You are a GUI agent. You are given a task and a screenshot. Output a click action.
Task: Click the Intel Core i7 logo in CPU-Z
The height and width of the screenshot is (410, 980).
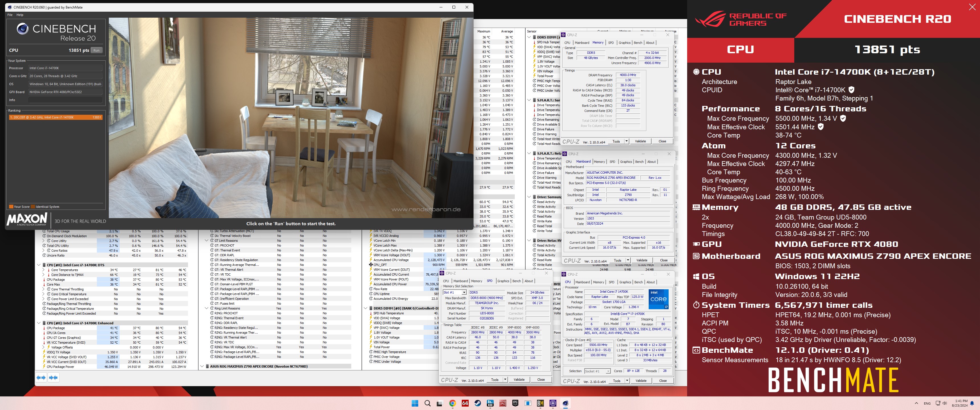pyautogui.click(x=659, y=299)
